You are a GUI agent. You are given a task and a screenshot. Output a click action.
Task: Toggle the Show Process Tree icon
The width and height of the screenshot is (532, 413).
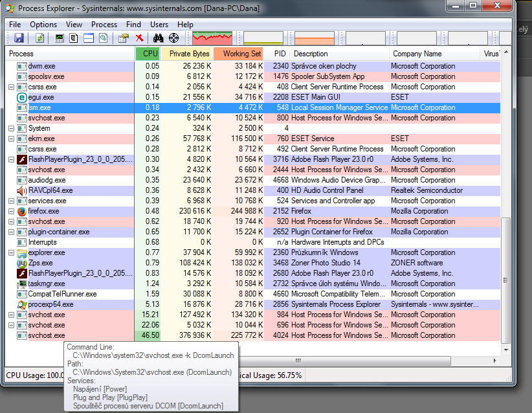click(74, 38)
